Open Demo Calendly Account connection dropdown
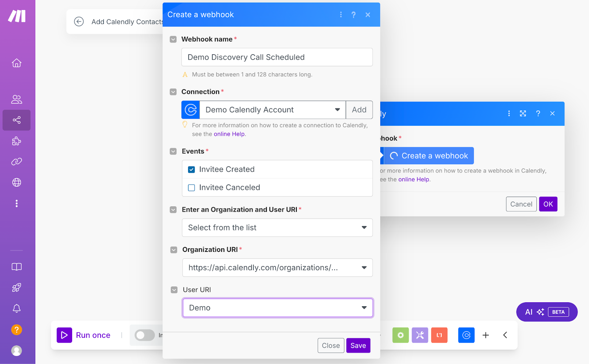The width and height of the screenshot is (589, 364). [273, 110]
